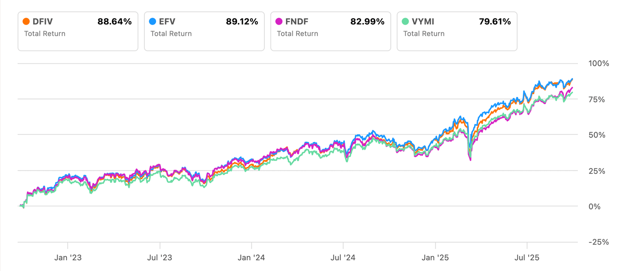Click the Jan '25 date marker
644x271 pixels.
(435, 258)
